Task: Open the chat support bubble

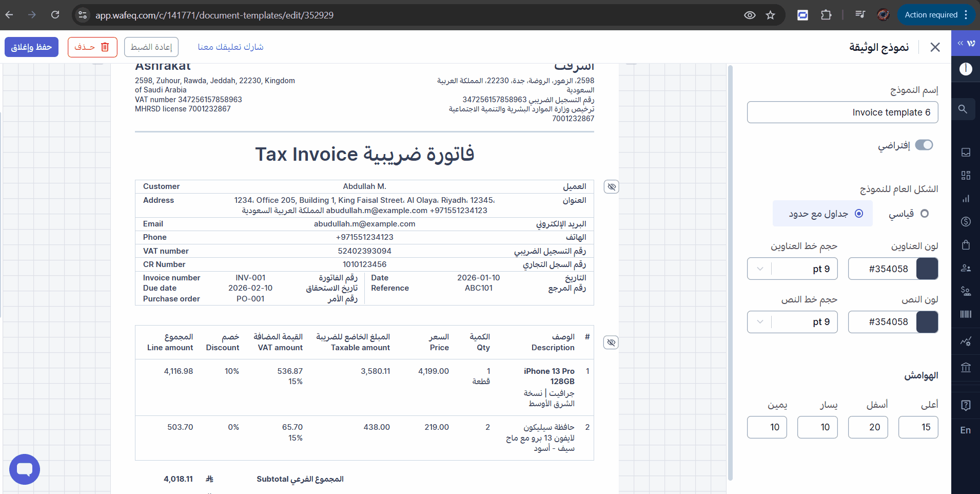Action: [24, 469]
